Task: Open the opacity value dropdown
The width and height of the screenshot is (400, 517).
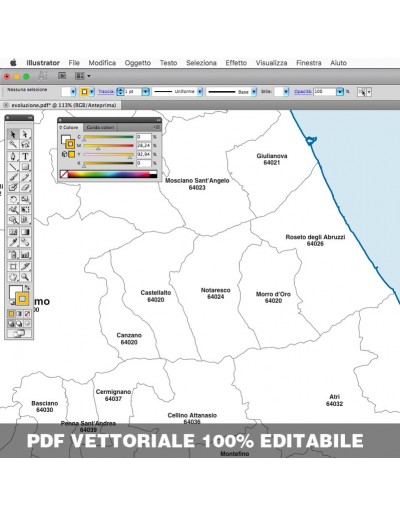Action: (x=340, y=92)
